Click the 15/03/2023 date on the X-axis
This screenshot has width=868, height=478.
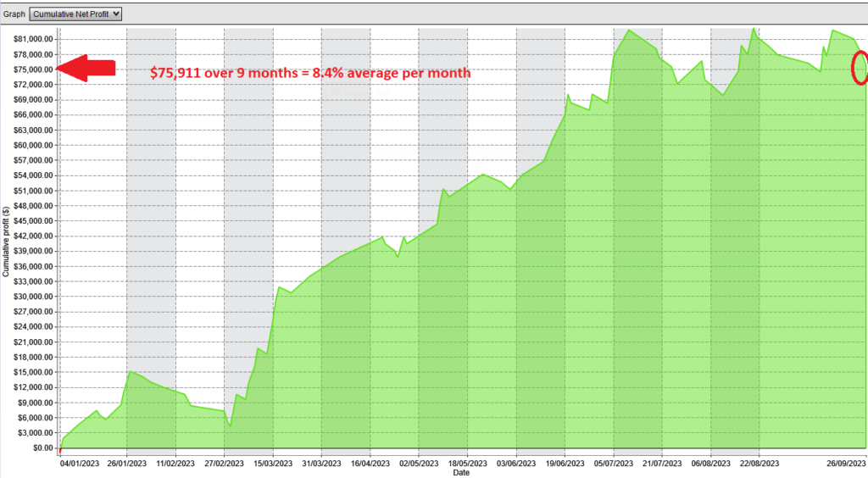tap(273, 464)
